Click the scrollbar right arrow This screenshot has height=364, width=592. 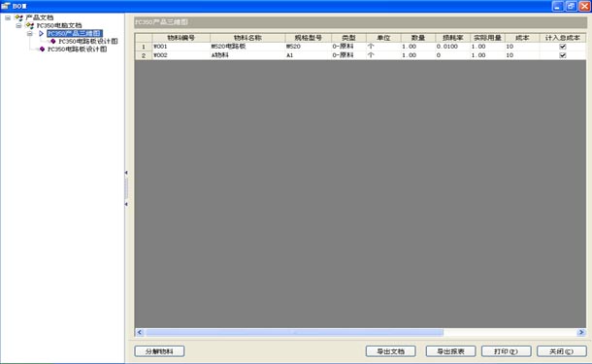(x=581, y=332)
